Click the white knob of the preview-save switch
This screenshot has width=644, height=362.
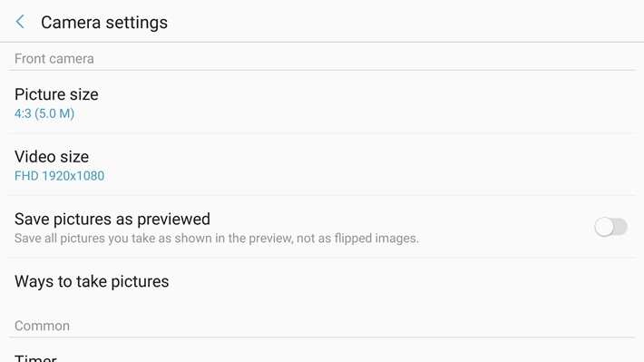coord(604,227)
